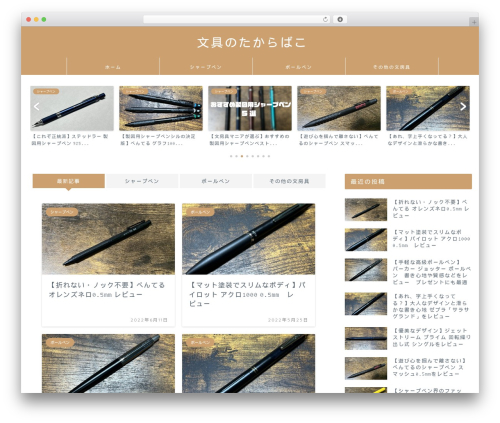Click category badge on the ステッドラー carousel slide

[x=46, y=91]
